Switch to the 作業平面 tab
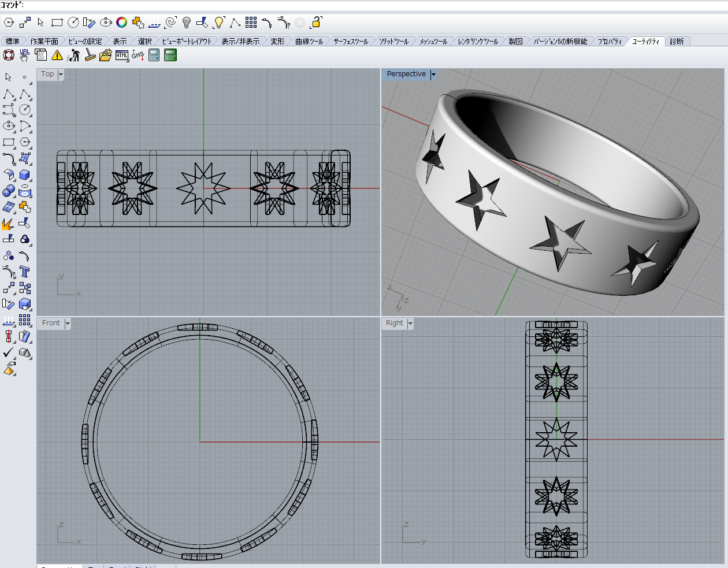The image size is (728, 568). pos(44,42)
